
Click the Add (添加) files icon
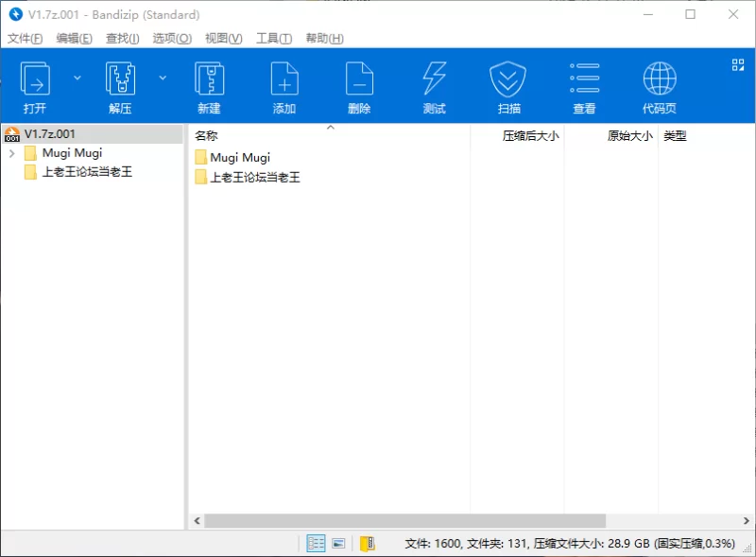(x=284, y=79)
